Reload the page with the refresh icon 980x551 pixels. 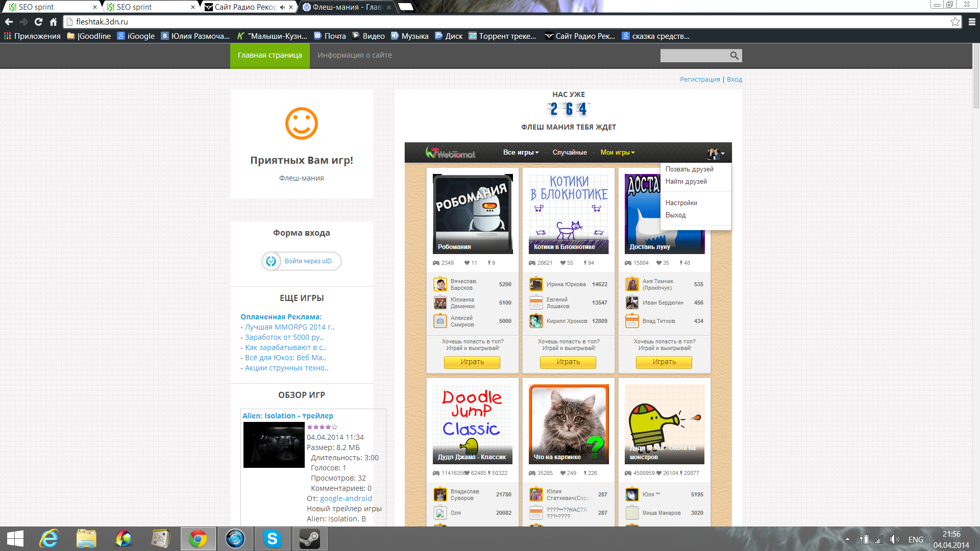click(38, 22)
